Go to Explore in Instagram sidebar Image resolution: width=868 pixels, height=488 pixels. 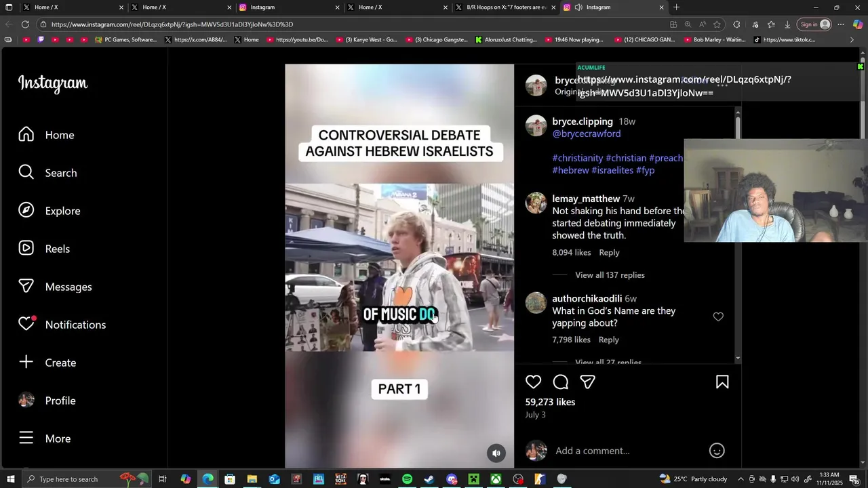click(x=49, y=211)
